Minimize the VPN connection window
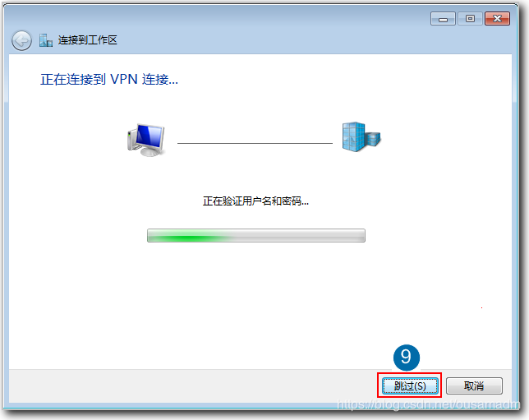Image resolution: width=529 pixels, height=420 pixels. [443, 19]
